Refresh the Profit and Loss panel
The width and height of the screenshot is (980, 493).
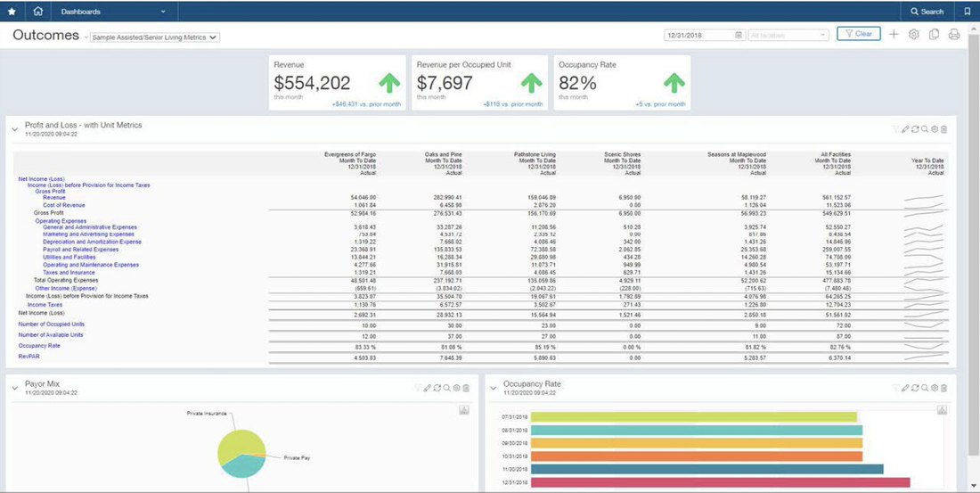915,129
